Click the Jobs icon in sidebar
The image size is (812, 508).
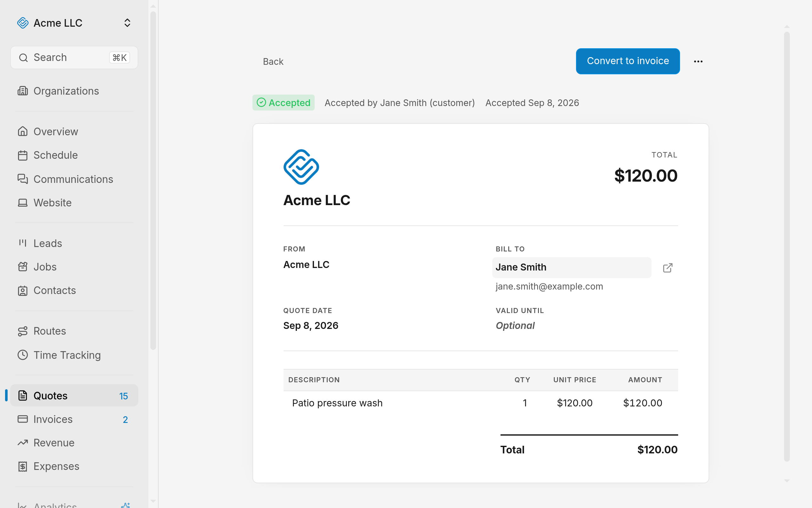pos(23,267)
